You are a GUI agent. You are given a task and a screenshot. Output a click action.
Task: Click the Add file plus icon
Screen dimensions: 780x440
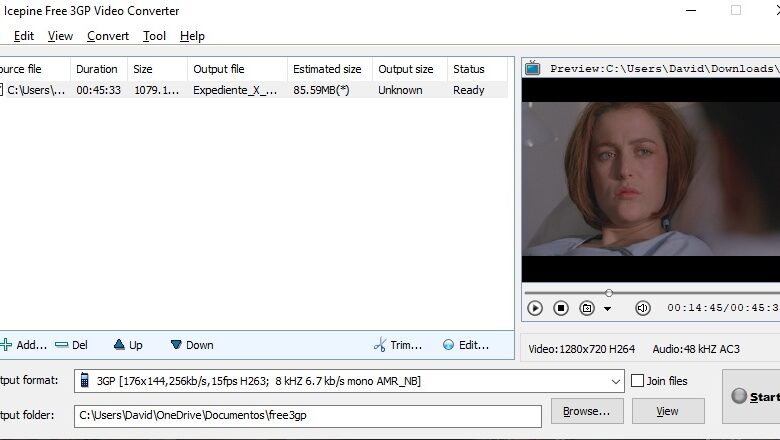pos(6,345)
